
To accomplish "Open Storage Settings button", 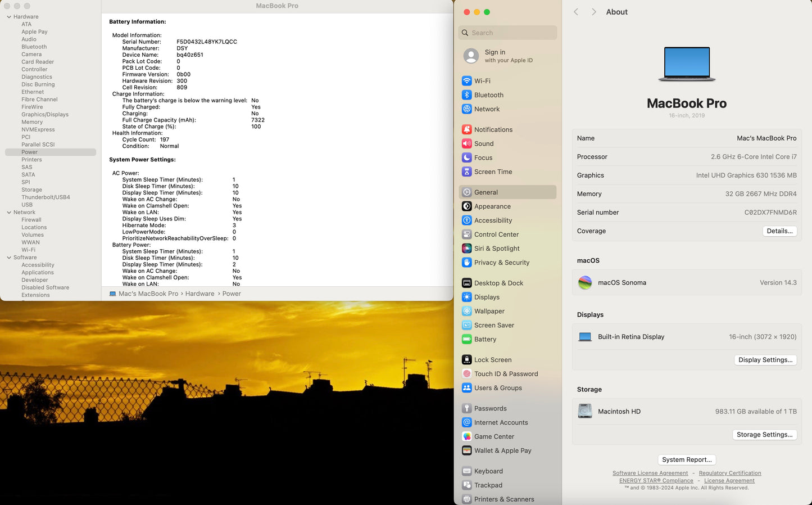I will pyautogui.click(x=764, y=435).
